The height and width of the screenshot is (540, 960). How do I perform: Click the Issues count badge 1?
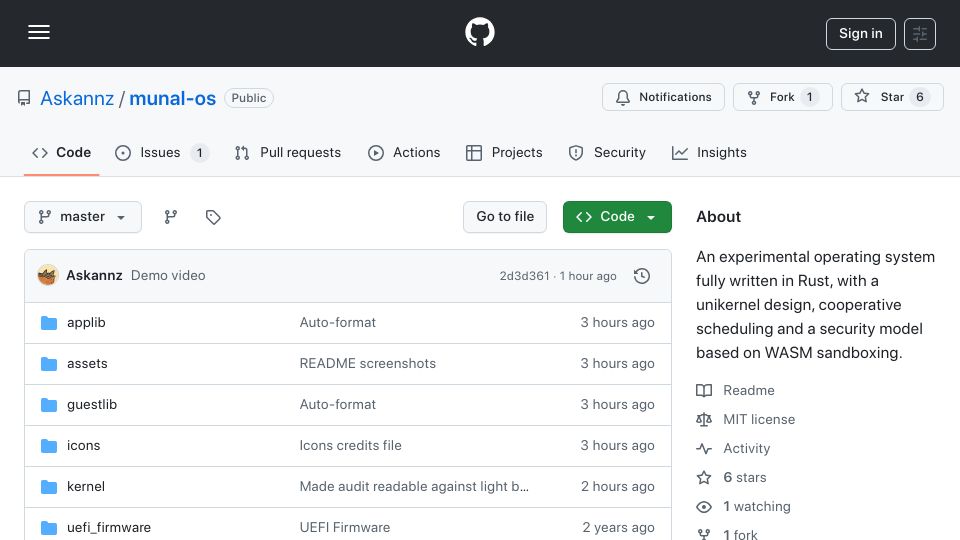coord(199,152)
